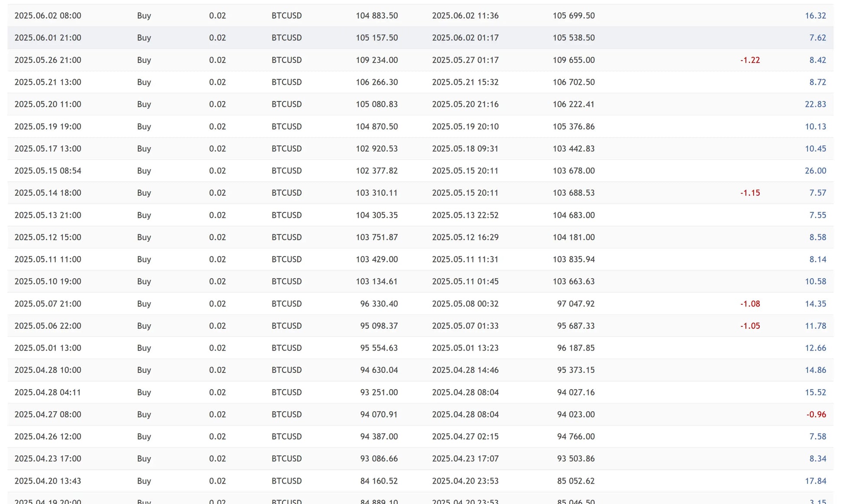Click close price 94 023.00
The image size is (843, 504).
pos(576,415)
